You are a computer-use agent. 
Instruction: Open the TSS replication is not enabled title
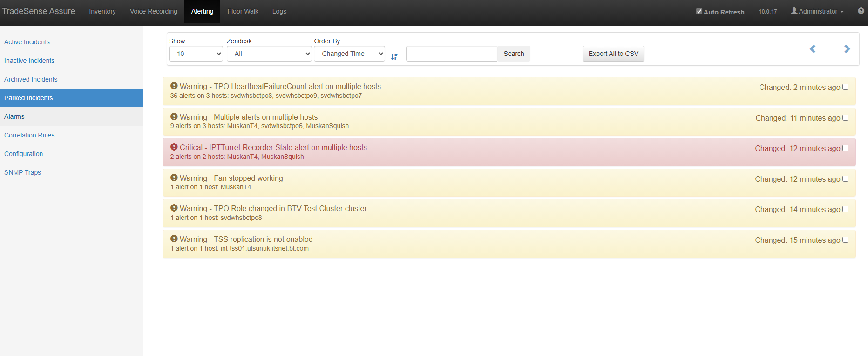coord(246,239)
